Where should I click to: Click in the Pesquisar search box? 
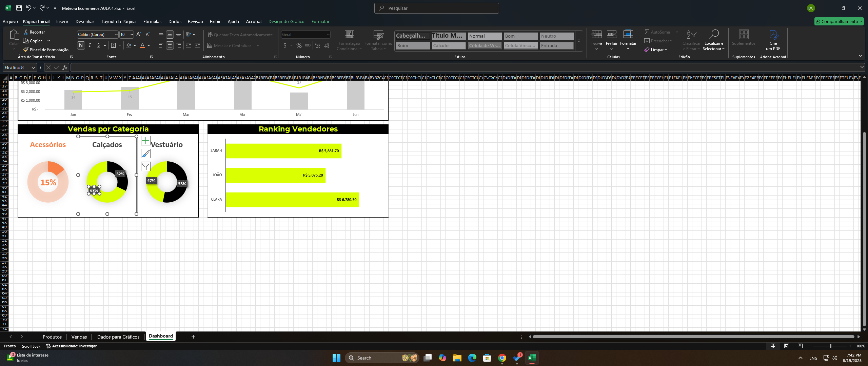[436, 8]
